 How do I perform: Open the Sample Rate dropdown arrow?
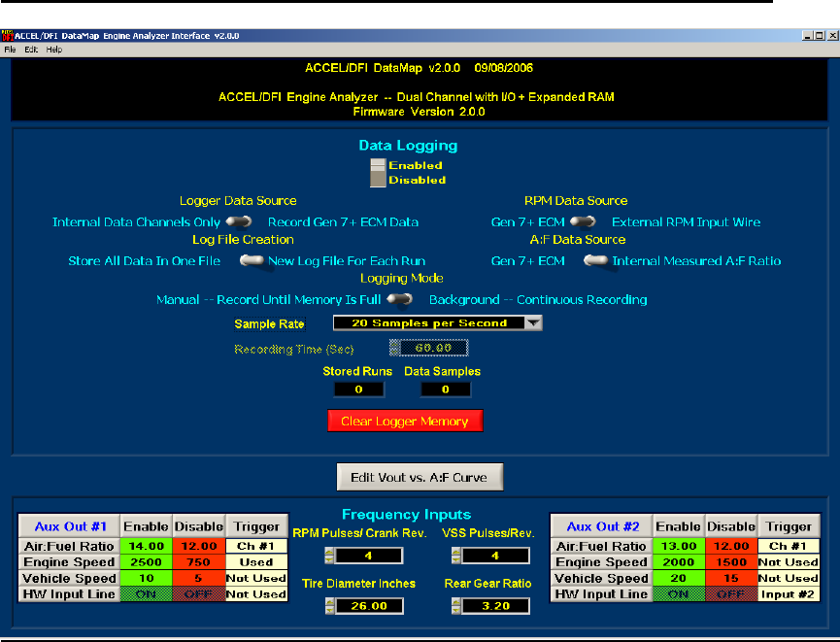[533, 323]
